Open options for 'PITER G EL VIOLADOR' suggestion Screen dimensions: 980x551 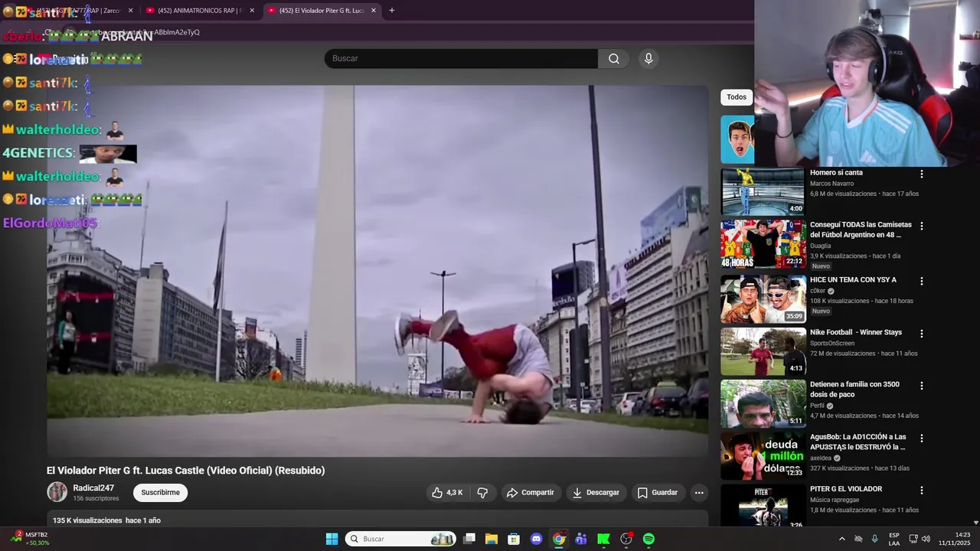click(922, 491)
